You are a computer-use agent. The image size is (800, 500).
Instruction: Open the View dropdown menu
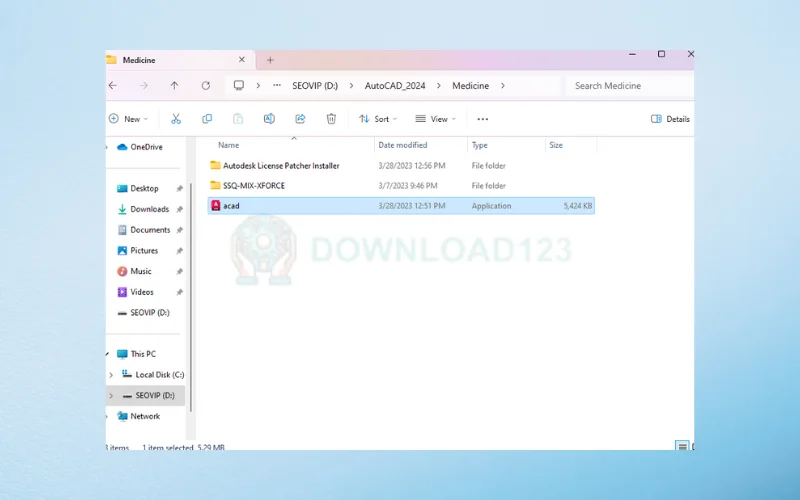(435, 119)
